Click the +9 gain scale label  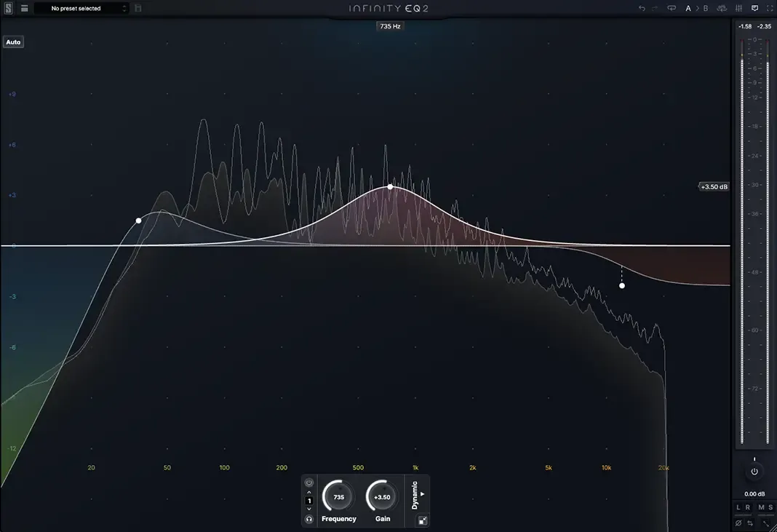[x=12, y=94]
